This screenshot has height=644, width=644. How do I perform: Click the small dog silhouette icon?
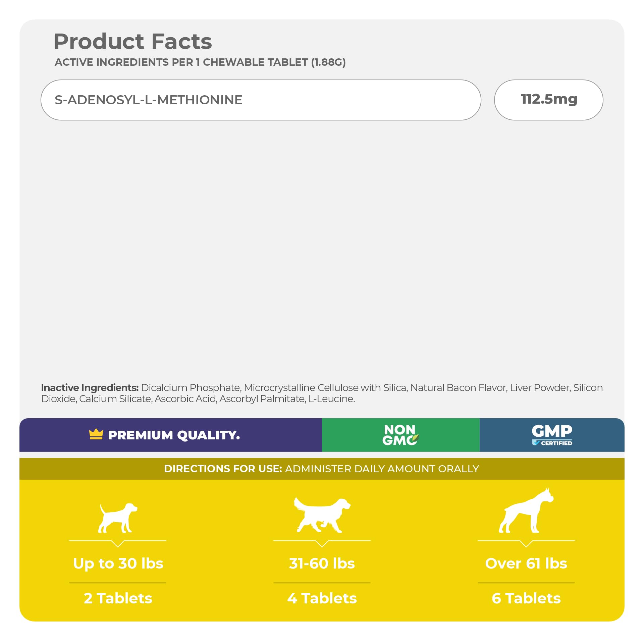(118, 518)
